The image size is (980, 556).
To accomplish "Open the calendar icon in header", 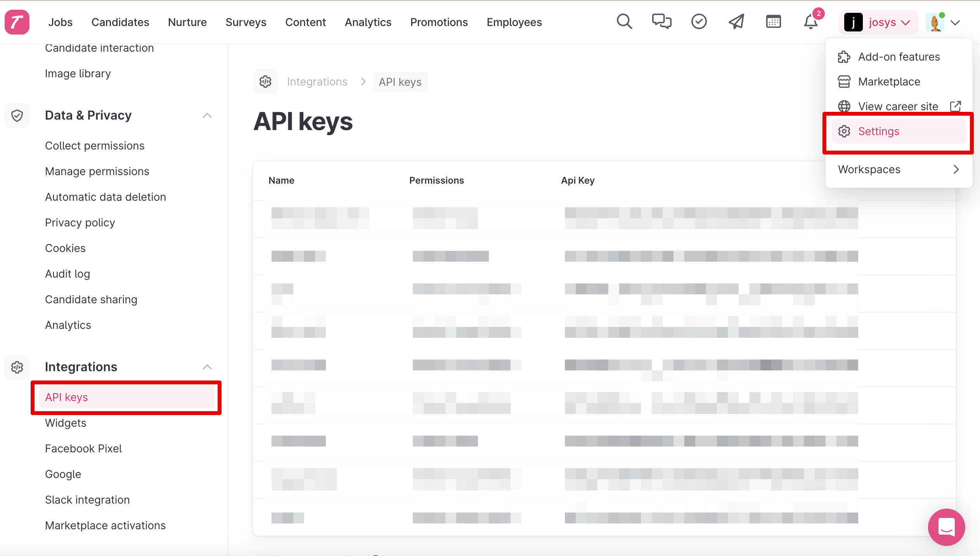I will [x=773, y=22].
